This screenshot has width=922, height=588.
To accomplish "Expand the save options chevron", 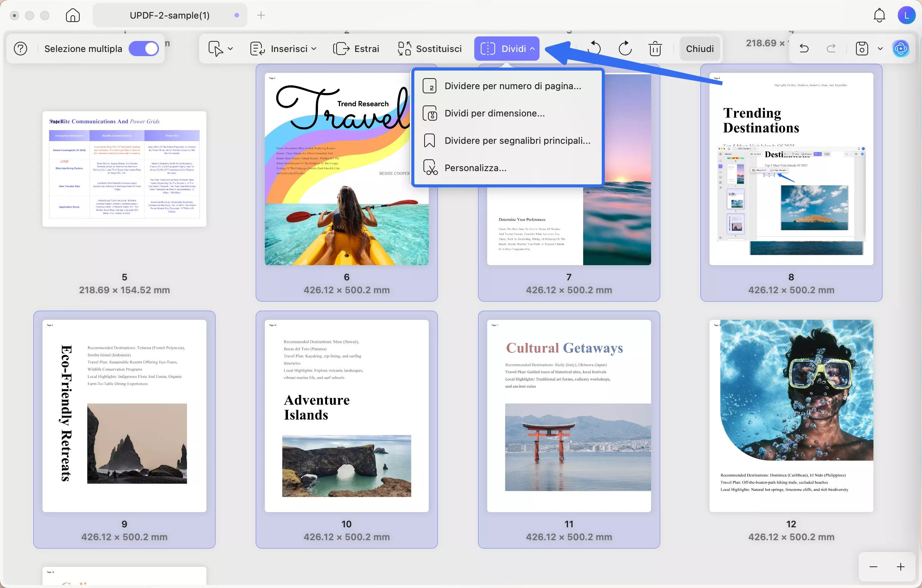I will [x=880, y=48].
